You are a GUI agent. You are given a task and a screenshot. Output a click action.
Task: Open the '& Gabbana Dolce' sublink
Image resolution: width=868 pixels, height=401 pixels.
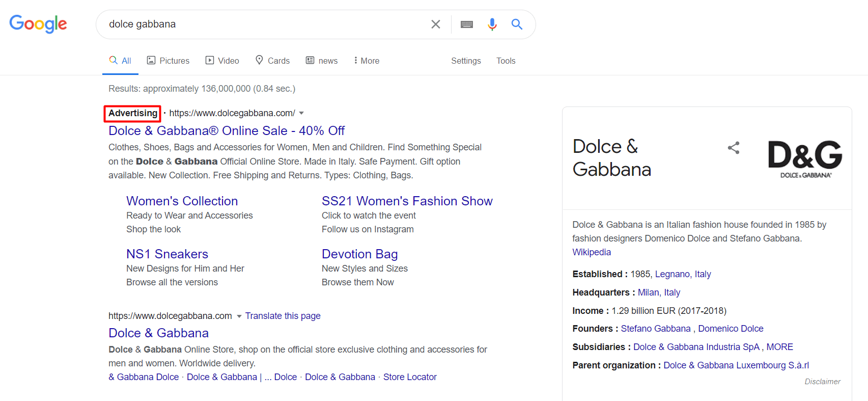pos(144,377)
